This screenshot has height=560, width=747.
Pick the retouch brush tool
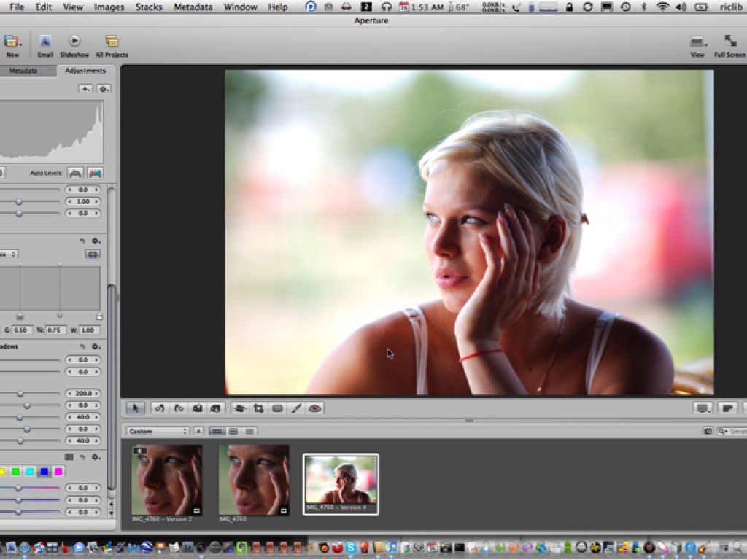pyautogui.click(x=296, y=408)
